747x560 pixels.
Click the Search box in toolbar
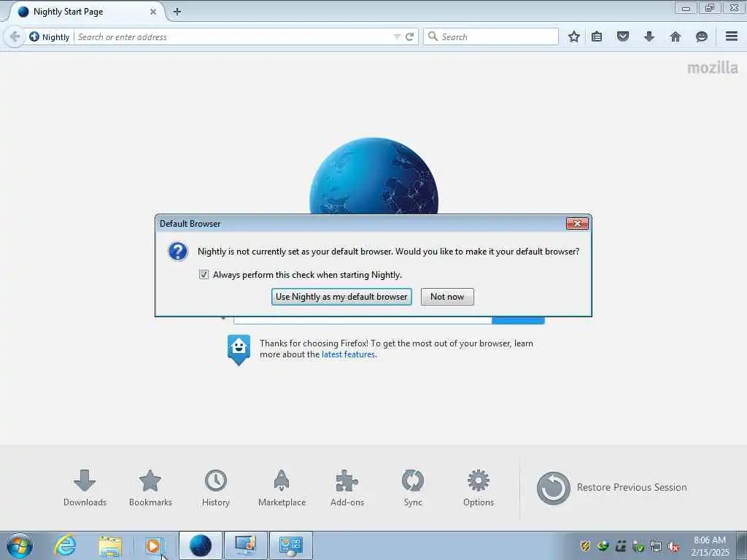click(491, 36)
